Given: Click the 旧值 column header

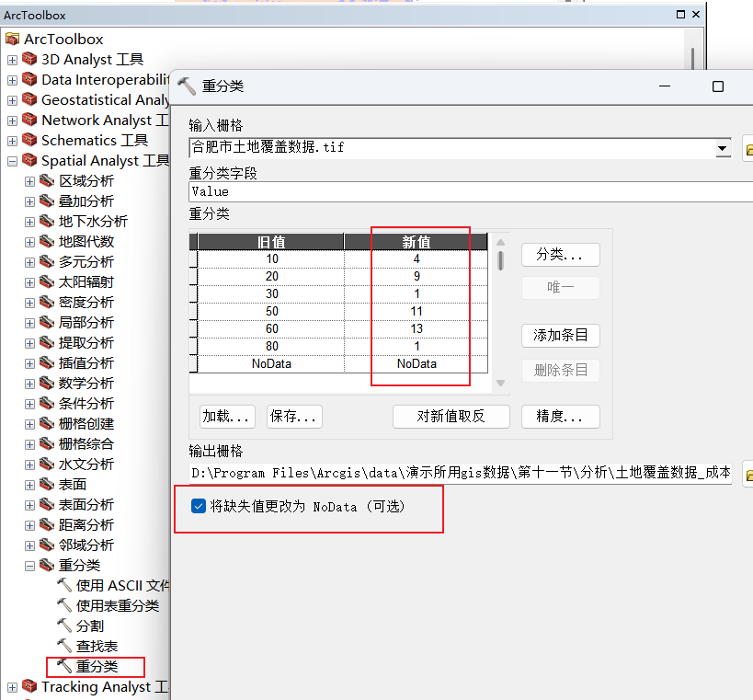Looking at the screenshot, I should point(271,242).
